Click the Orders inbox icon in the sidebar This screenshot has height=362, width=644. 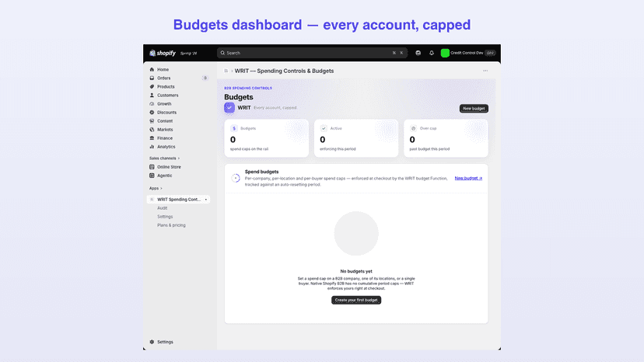[152, 78]
